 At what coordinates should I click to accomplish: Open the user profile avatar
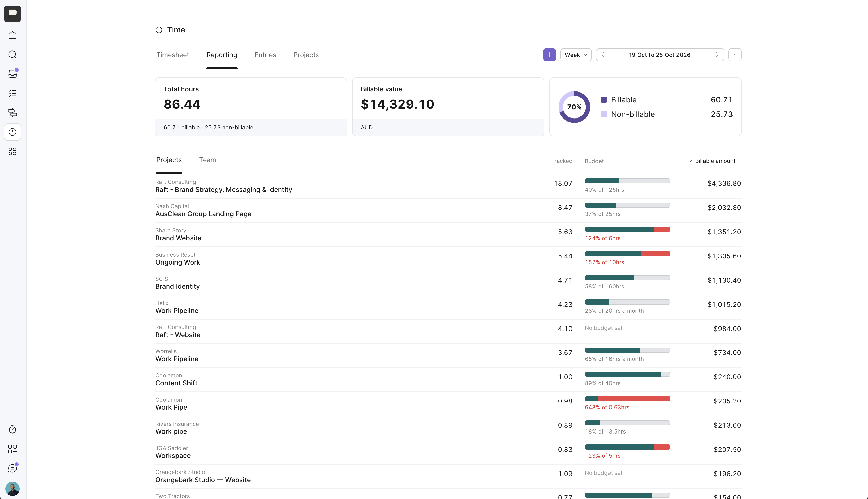[x=12, y=489]
